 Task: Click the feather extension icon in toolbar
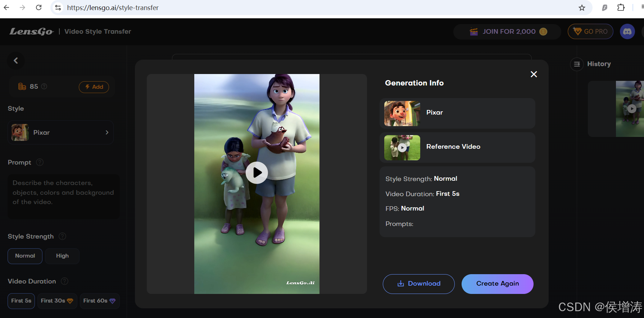605,8
